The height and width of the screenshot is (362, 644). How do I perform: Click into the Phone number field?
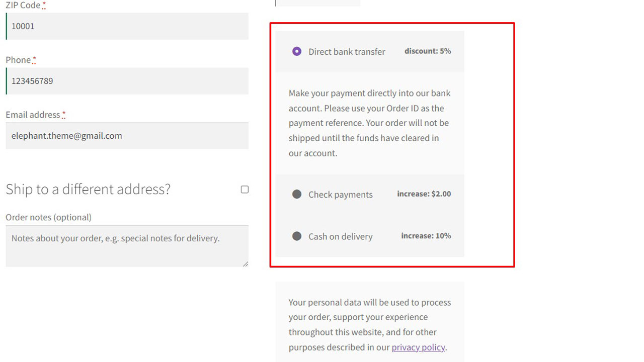tap(127, 81)
